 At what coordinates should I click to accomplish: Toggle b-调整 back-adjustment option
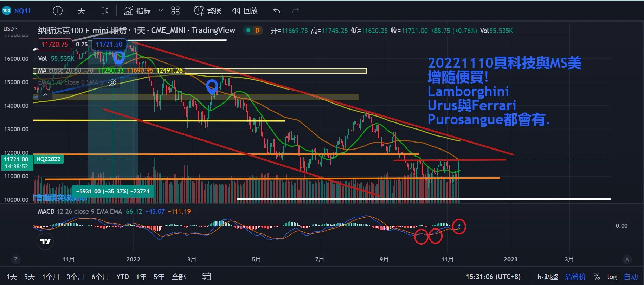(548, 277)
